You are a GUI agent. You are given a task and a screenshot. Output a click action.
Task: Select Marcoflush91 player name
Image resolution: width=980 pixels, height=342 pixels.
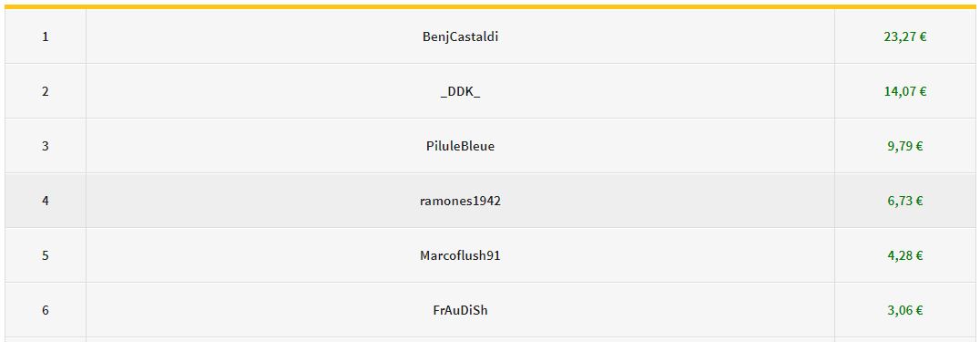point(460,255)
